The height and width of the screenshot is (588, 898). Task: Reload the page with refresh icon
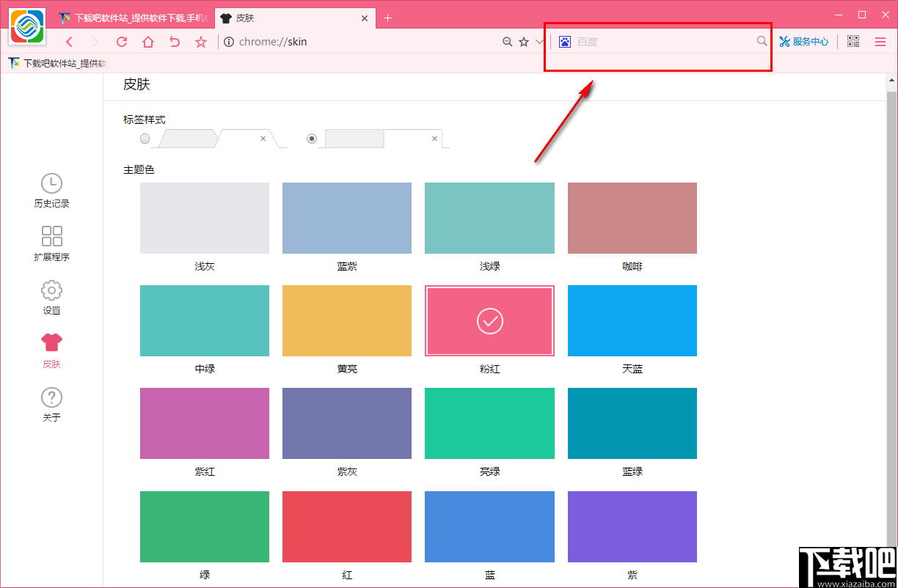click(x=122, y=42)
